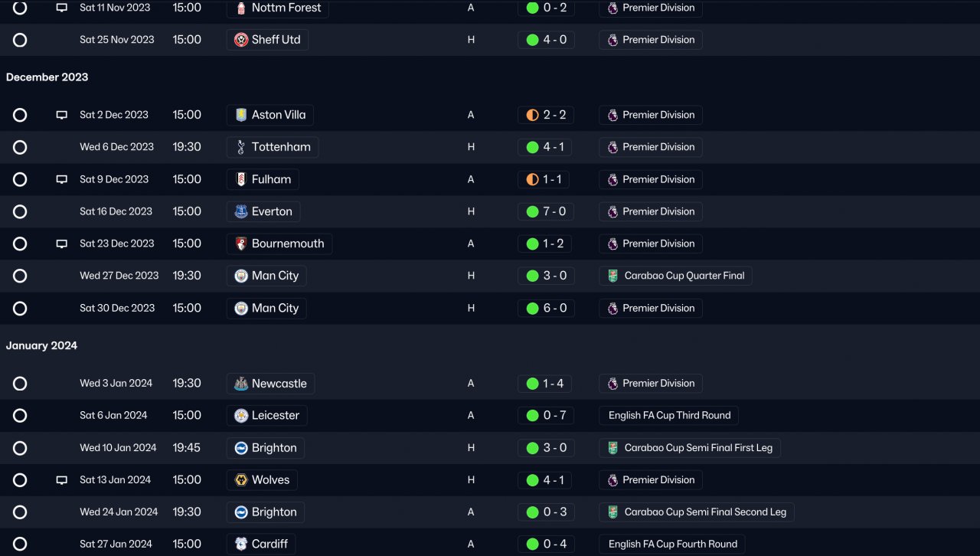Open the 7 - 0 result against Everton
Screen dimensions: 980x556
(554, 211)
